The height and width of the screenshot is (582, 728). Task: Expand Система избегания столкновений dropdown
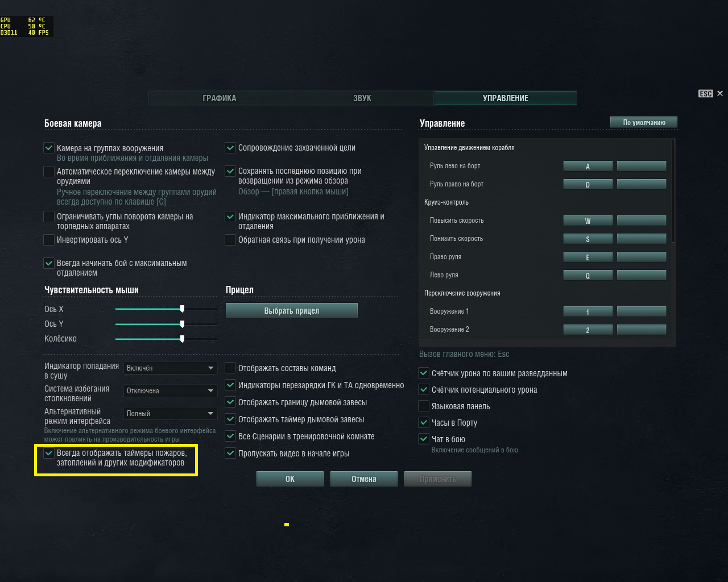171,390
